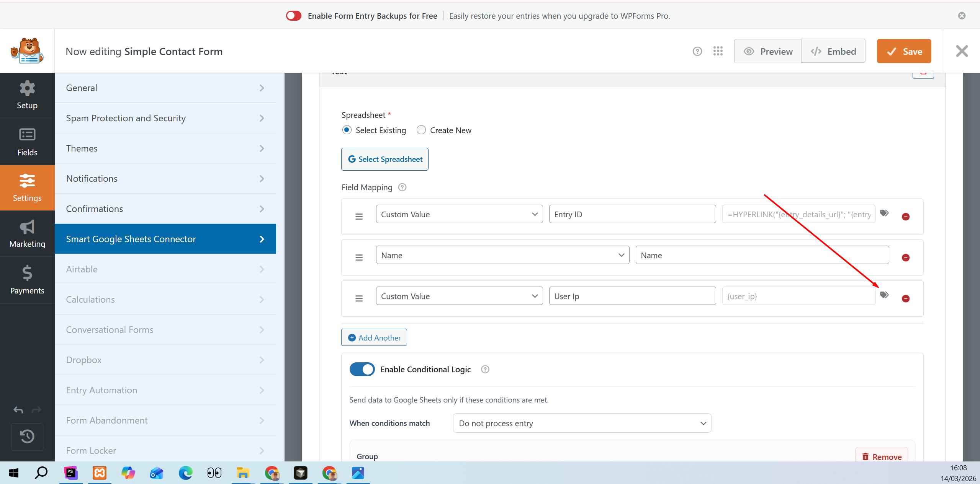Toggle Enable Conditional Logic switch

click(x=362, y=370)
